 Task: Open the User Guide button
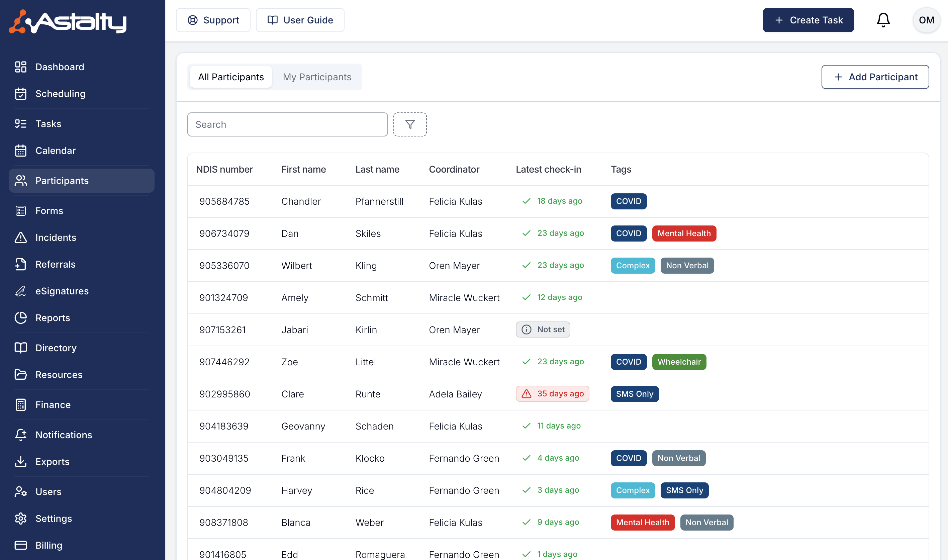(300, 20)
